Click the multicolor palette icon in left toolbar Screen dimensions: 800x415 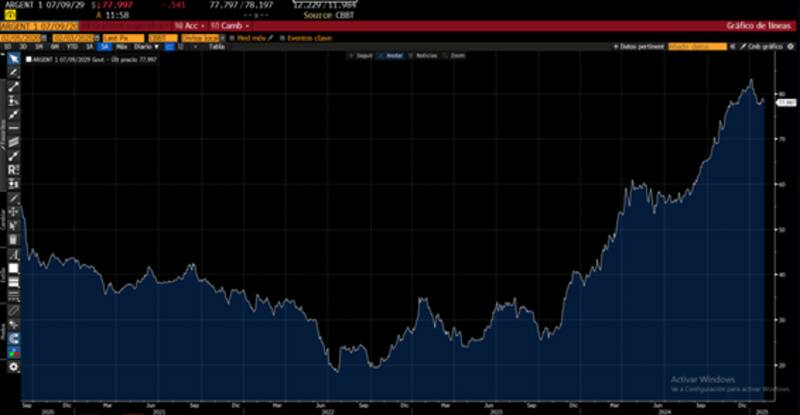point(14,353)
